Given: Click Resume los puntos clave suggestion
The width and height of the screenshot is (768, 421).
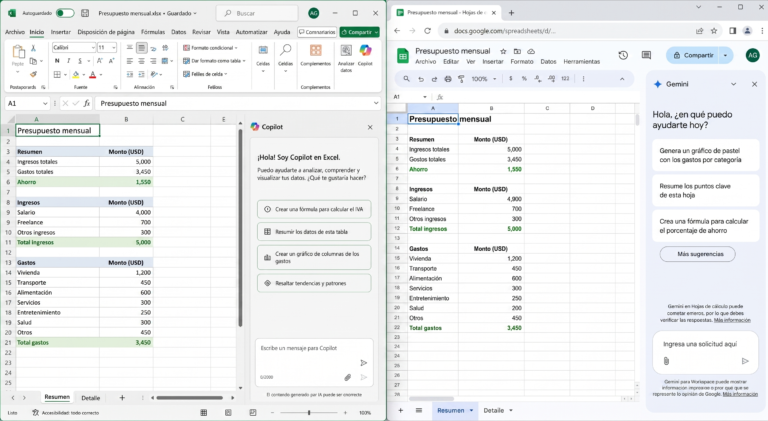Looking at the screenshot, I should pyautogui.click(x=705, y=190).
